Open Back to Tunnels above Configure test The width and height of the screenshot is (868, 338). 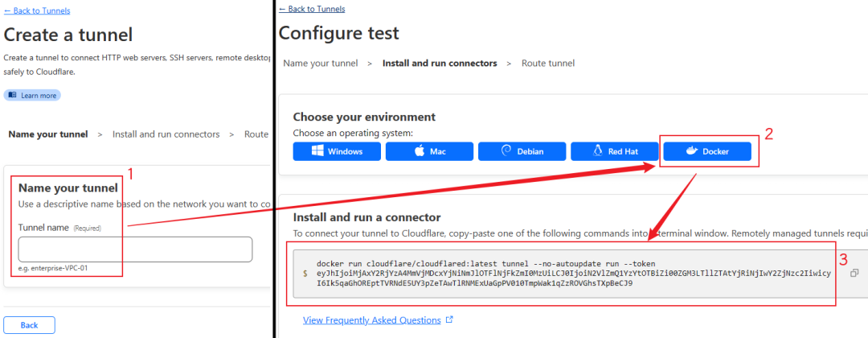pyautogui.click(x=312, y=9)
